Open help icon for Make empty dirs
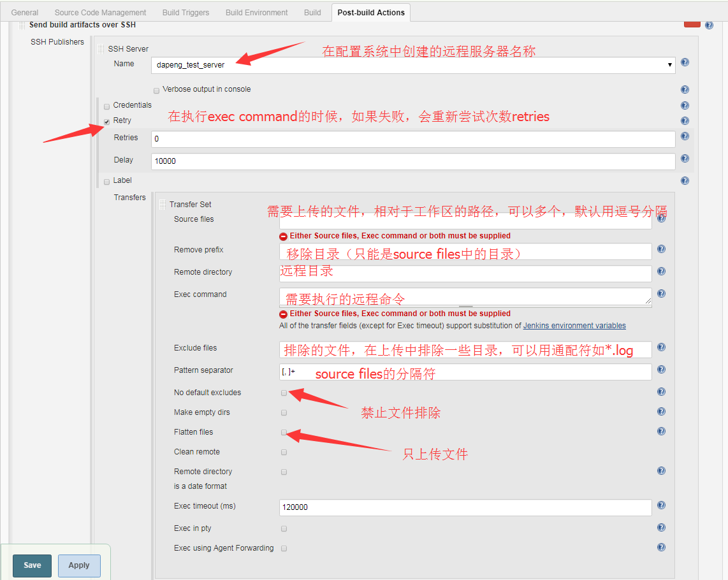This screenshot has width=728, height=580. [661, 412]
